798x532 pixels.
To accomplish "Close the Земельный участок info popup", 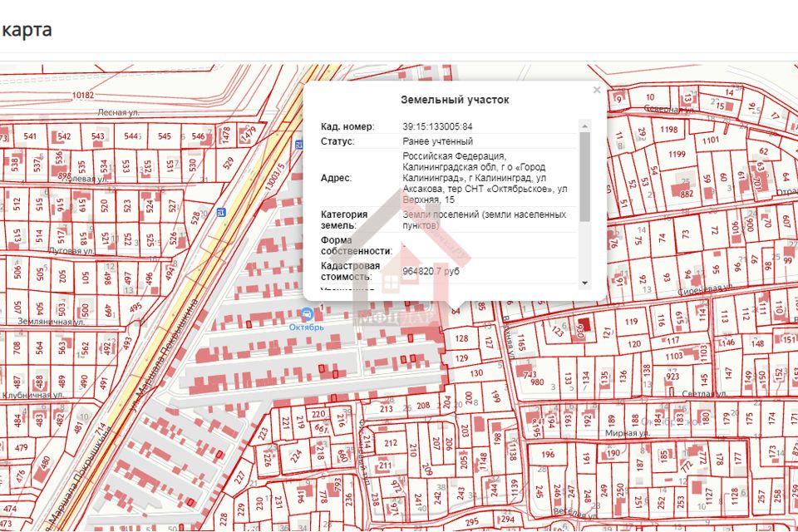I will [x=596, y=90].
